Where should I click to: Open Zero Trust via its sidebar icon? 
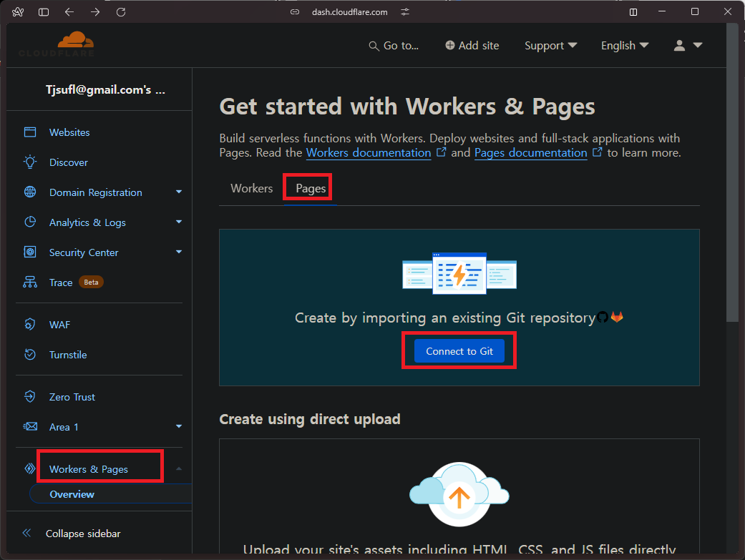coord(30,396)
